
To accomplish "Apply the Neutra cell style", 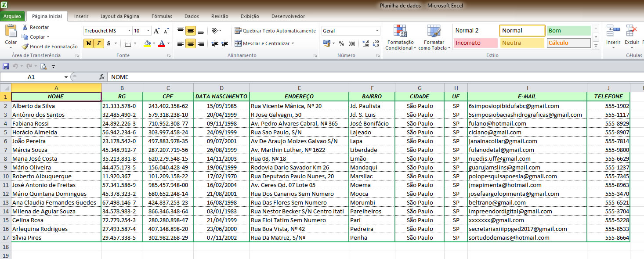I will click(521, 43).
